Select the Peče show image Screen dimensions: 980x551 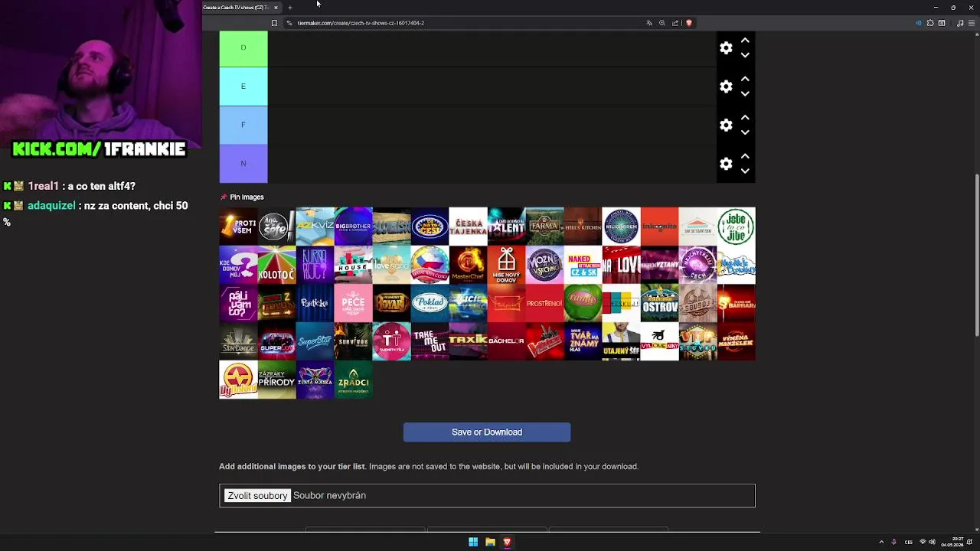tap(353, 303)
